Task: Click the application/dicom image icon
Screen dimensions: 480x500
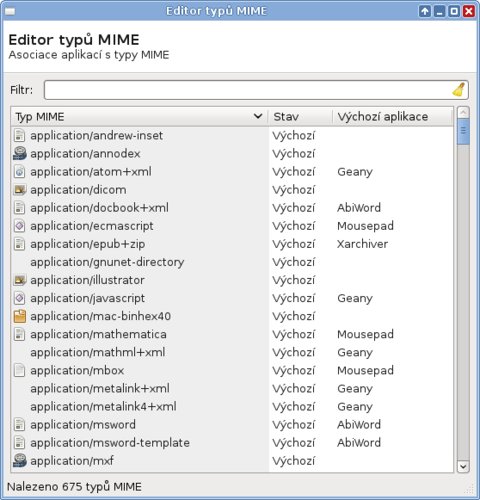Action: pos(20,190)
